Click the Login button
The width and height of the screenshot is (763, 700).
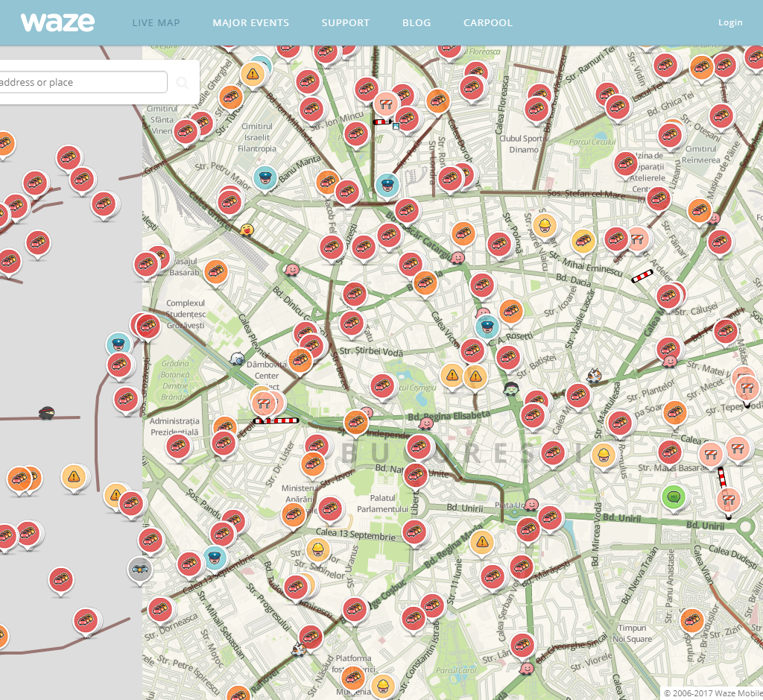730,22
